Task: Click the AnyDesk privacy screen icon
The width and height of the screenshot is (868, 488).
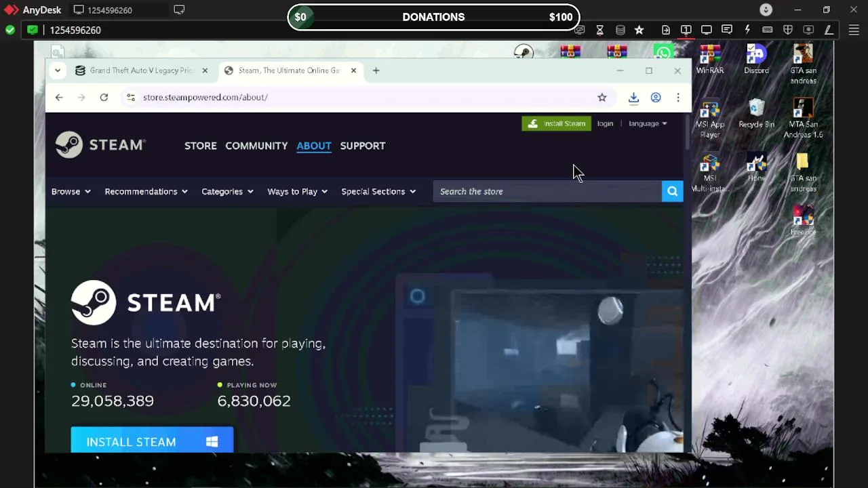Action: [580, 30]
